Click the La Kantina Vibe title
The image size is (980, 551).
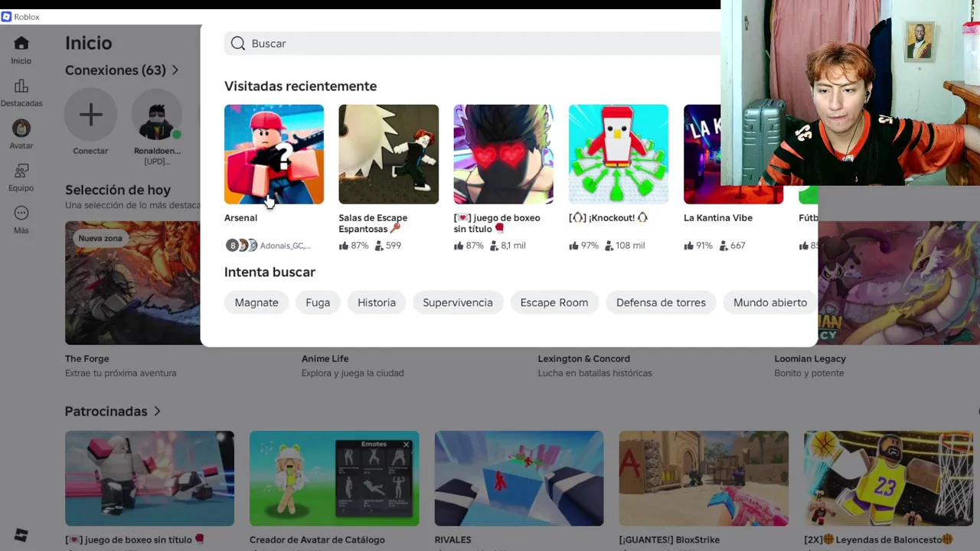click(x=718, y=218)
